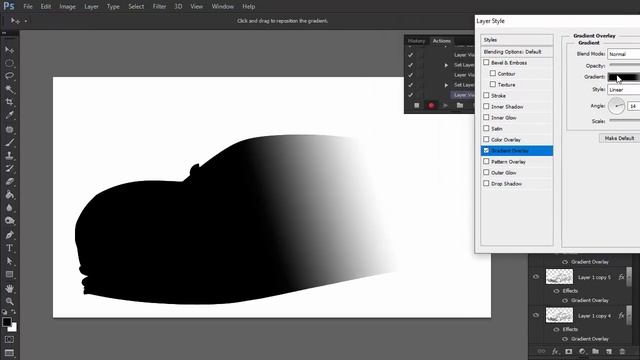Collapse effects arrow on Layer 1 copy 5

[629, 277]
